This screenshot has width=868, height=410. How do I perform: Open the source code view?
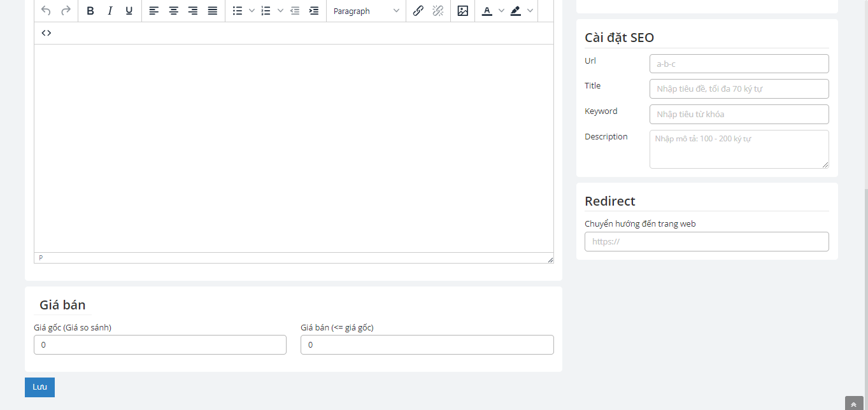(x=46, y=33)
